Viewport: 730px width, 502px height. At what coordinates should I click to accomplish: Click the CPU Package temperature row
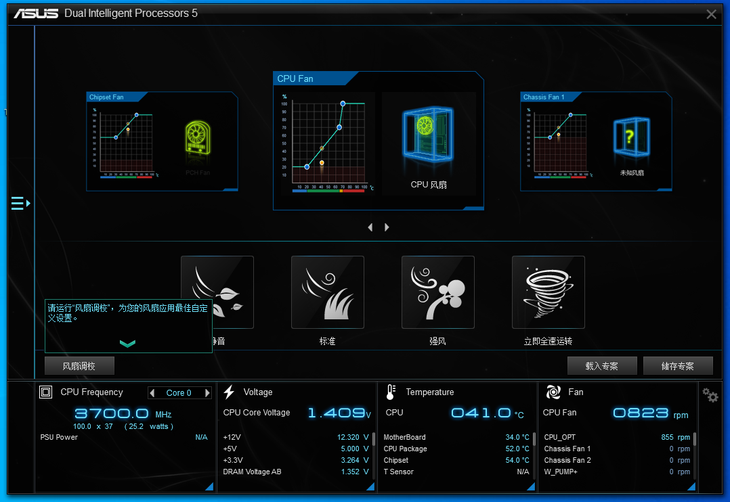[456, 449]
